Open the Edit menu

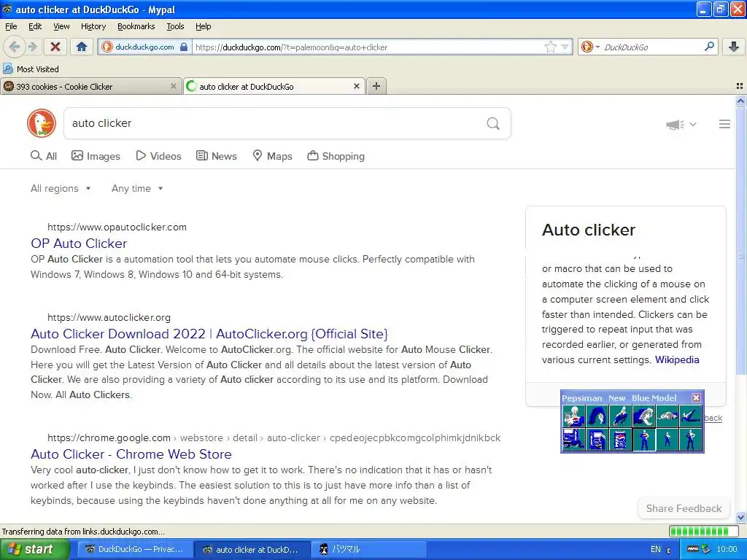pyautogui.click(x=35, y=26)
